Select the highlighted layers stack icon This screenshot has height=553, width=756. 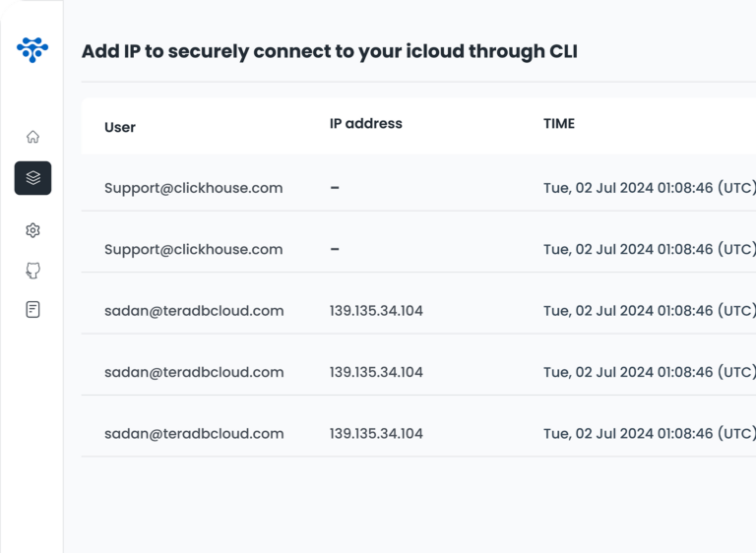pyautogui.click(x=32, y=178)
